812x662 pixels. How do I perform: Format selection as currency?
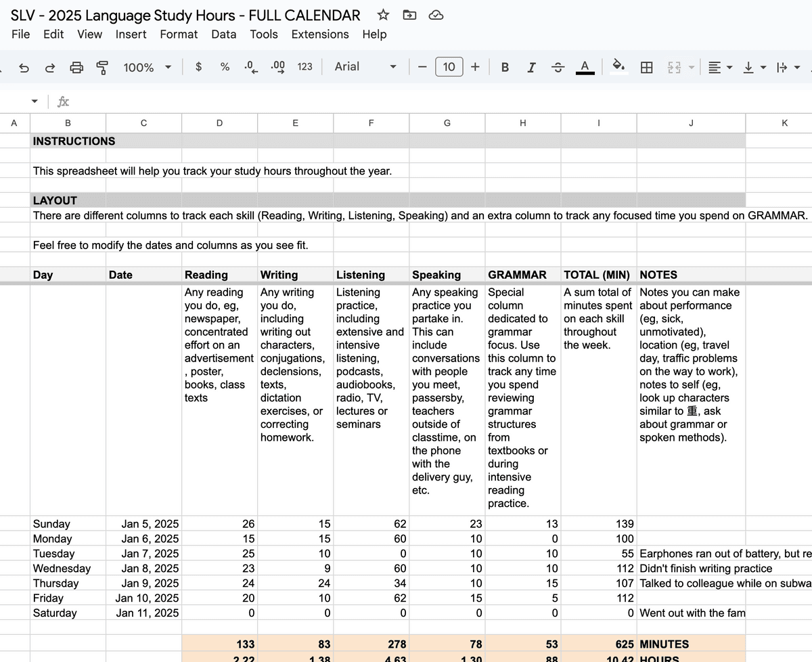coord(198,66)
